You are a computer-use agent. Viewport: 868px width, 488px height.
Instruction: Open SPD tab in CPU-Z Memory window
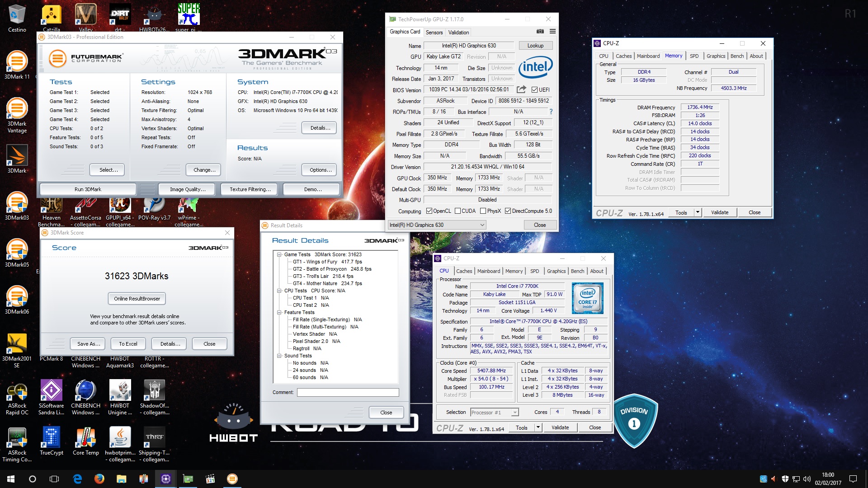(x=694, y=56)
